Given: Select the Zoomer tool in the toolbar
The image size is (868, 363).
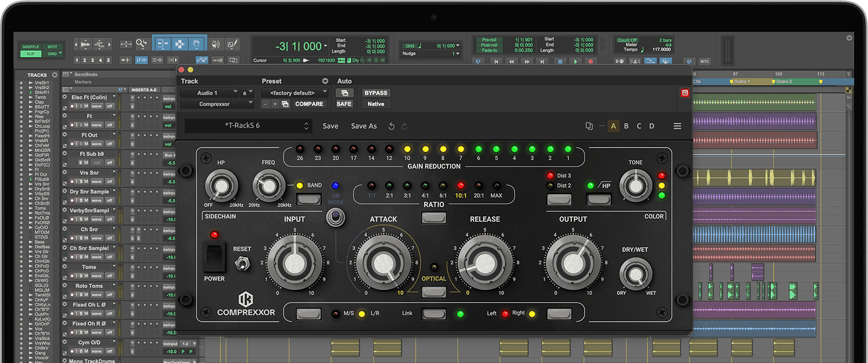Looking at the screenshot, I should click(x=141, y=44).
